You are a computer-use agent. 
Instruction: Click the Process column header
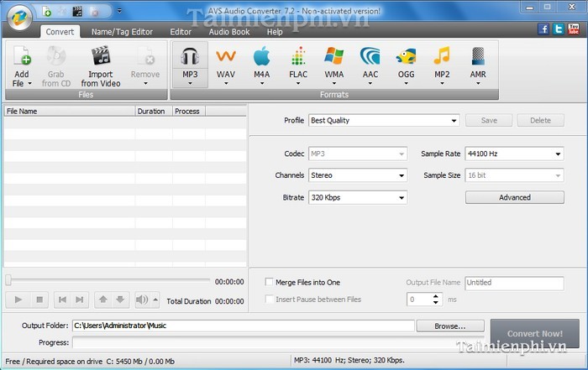tap(189, 112)
